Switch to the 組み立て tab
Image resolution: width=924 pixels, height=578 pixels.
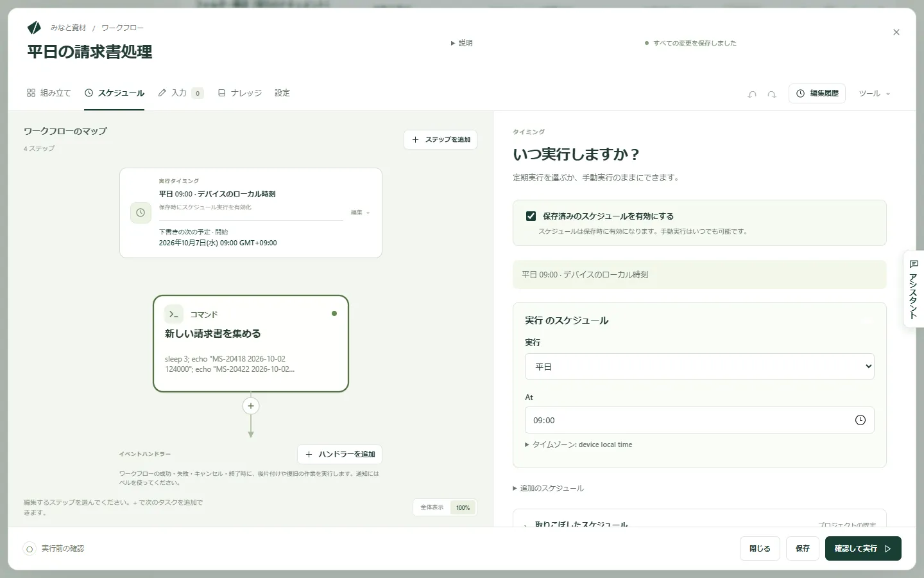[x=49, y=93]
